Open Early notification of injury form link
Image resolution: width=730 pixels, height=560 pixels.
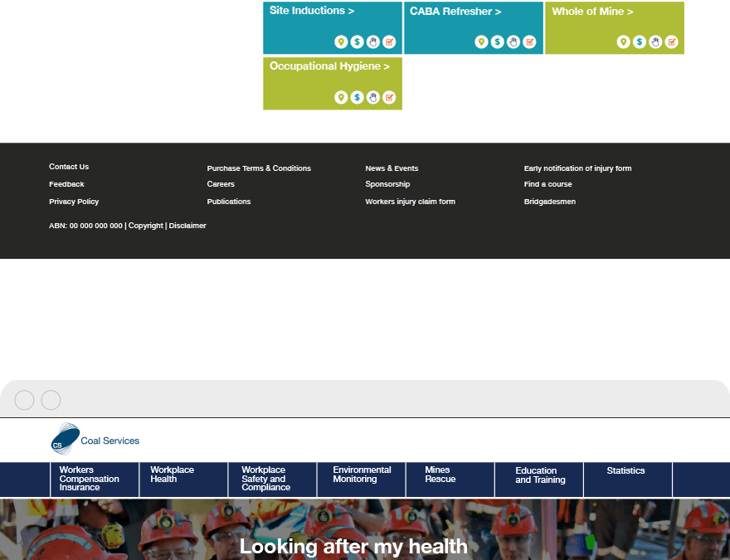(577, 168)
